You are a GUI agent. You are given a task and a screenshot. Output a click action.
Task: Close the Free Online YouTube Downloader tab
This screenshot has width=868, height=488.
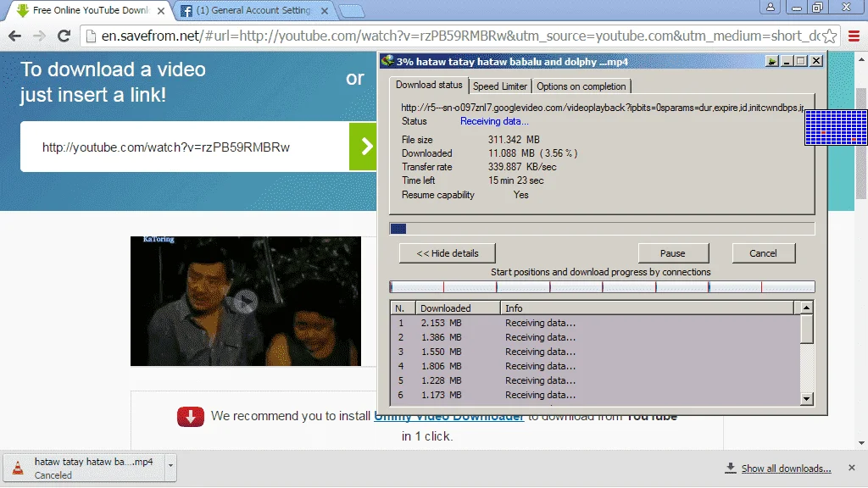click(x=161, y=10)
